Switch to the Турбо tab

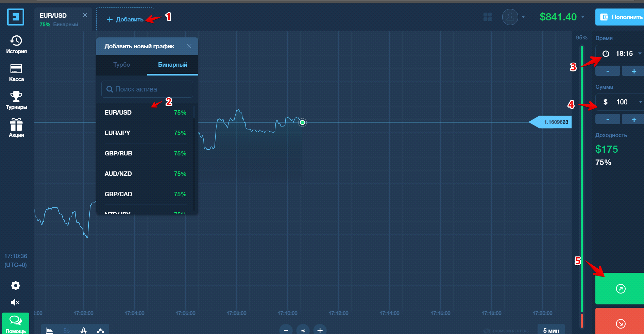[122, 65]
